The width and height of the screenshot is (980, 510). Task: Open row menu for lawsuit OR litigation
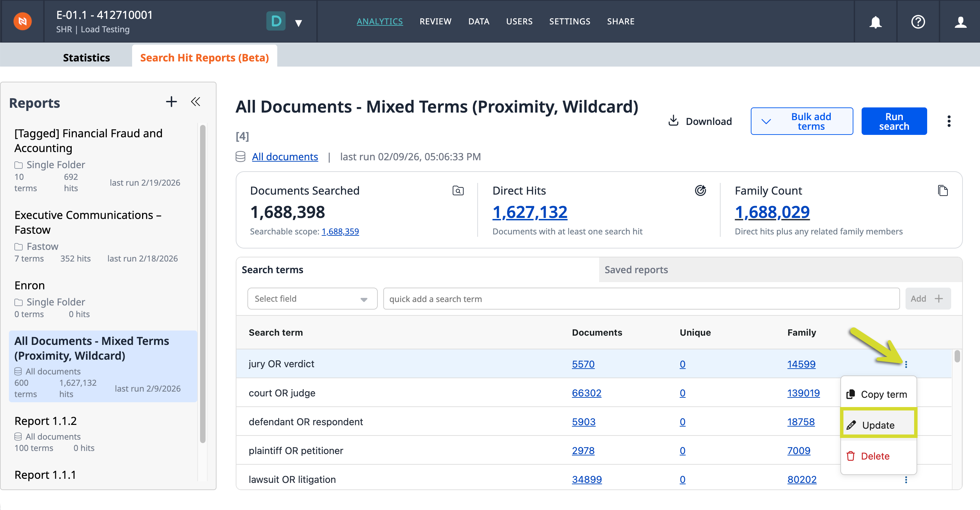tap(906, 479)
